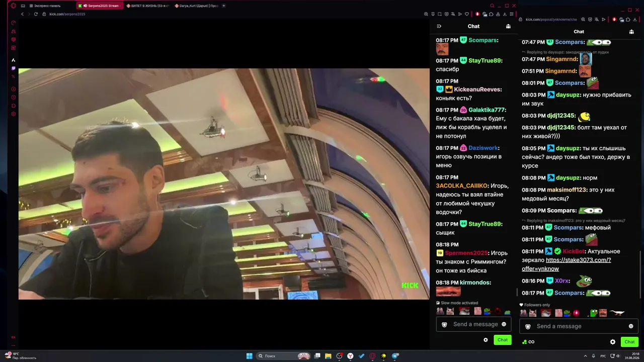Switch the keyboard language РУС indicator
644x362 pixels.
click(x=603, y=356)
